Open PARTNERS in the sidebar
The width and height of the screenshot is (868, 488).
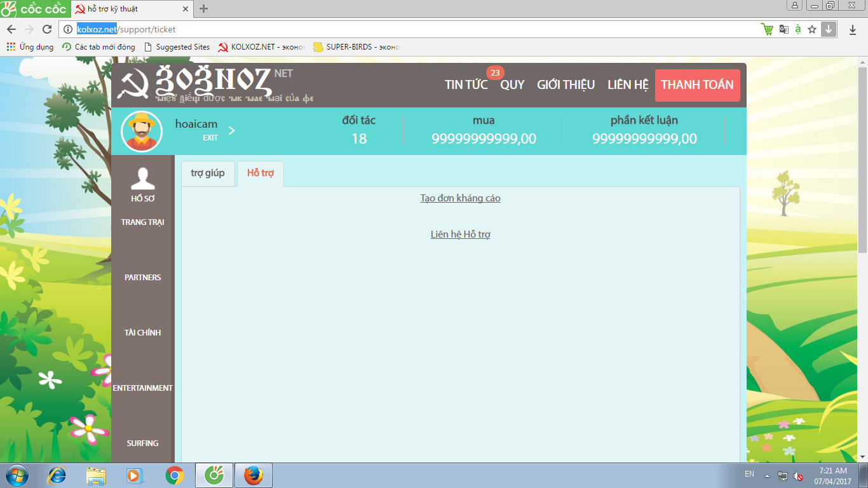[x=143, y=278]
